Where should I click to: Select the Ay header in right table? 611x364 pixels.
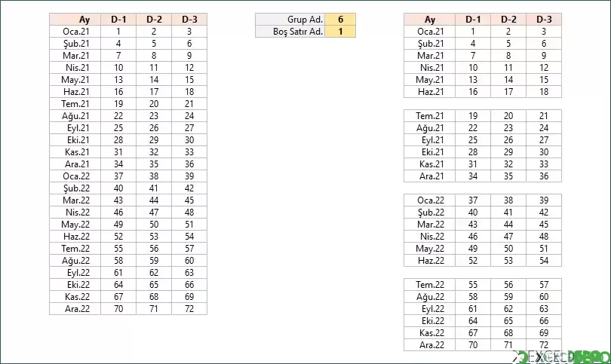(429, 20)
